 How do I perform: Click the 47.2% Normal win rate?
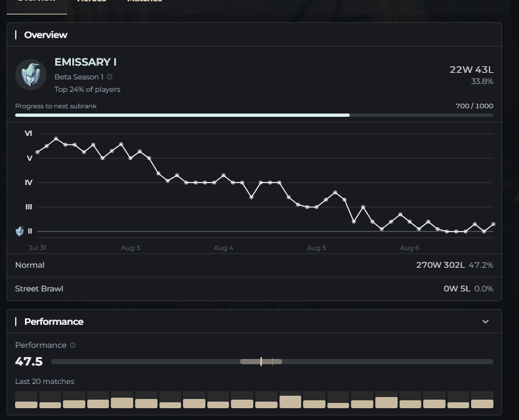[x=481, y=265]
